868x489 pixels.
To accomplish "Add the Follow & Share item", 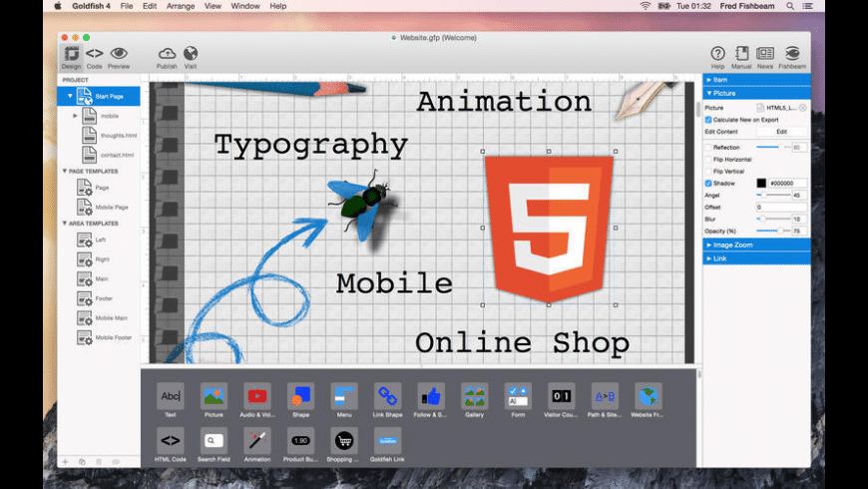I will tap(430, 400).
